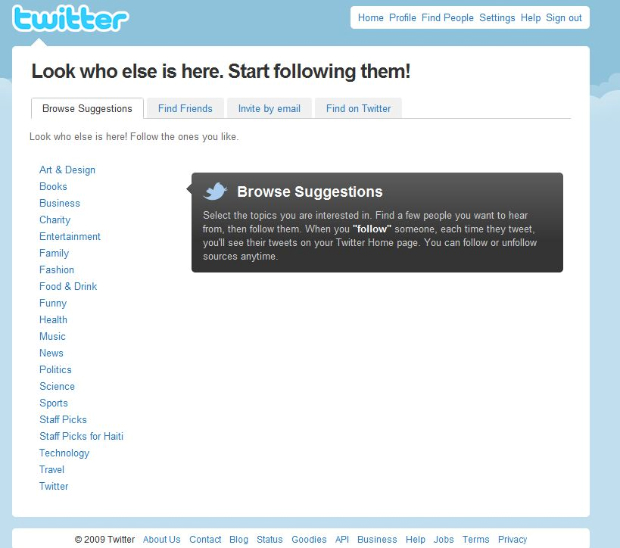The height and width of the screenshot is (548, 620).
Task: Switch to the Find Friends tab
Action: (185, 108)
